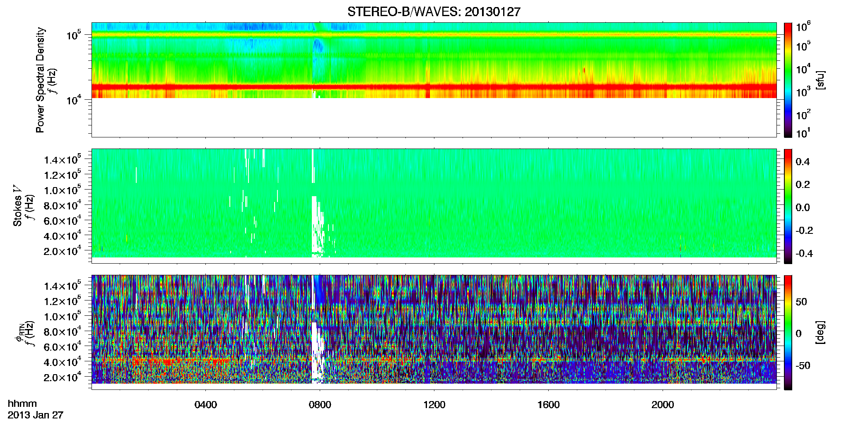This screenshot has height=447, width=868.
Task: Click "1.4×10⁵" tick in Stokes V panel
Action: pos(63,160)
